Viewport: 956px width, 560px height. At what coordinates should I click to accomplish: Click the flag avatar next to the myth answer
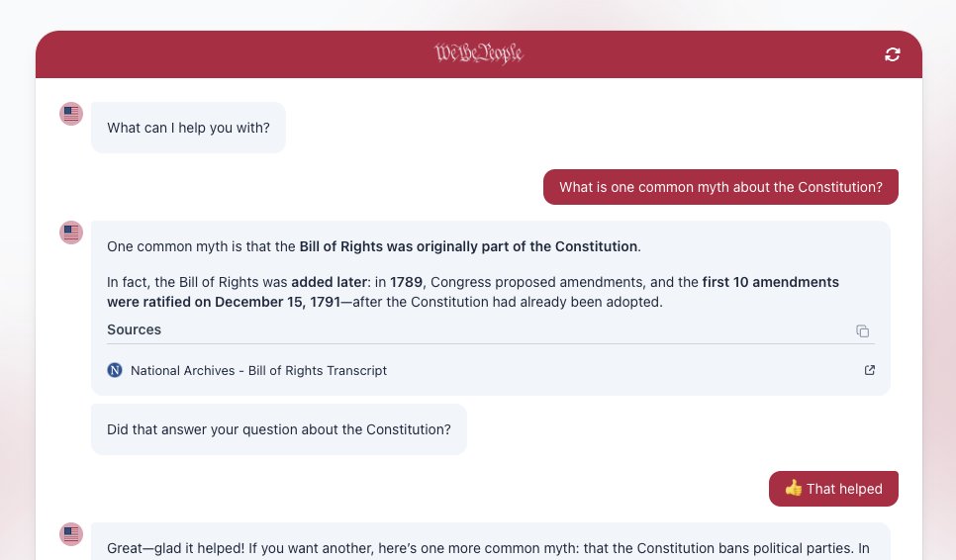(70, 233)
